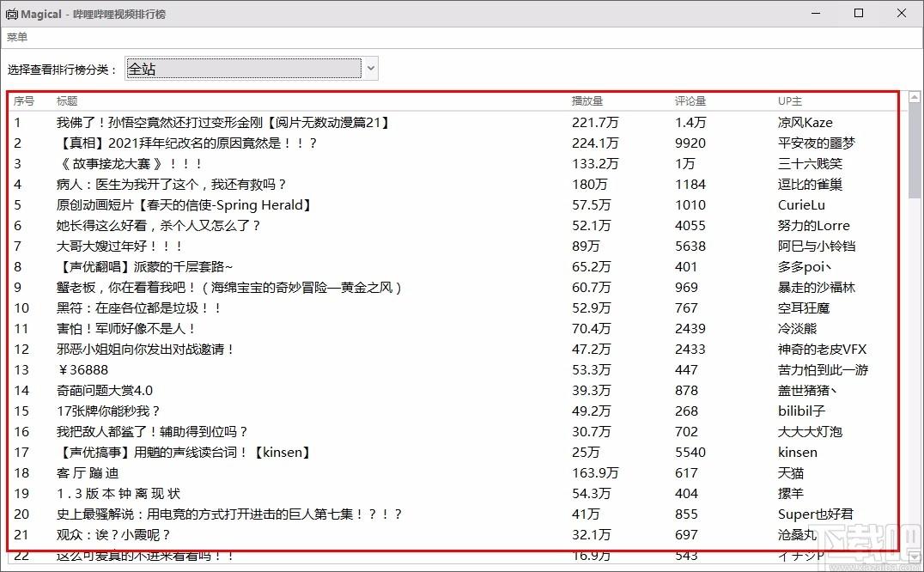Select row 她长得这么好看，杀个人又怎么了
Screen dimensions: 924x572
(453, 226)
